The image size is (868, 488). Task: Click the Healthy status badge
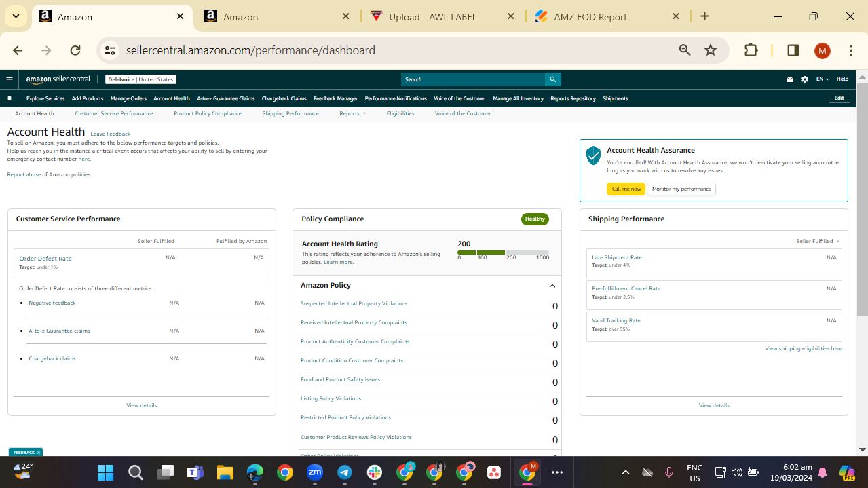(535, 219)
